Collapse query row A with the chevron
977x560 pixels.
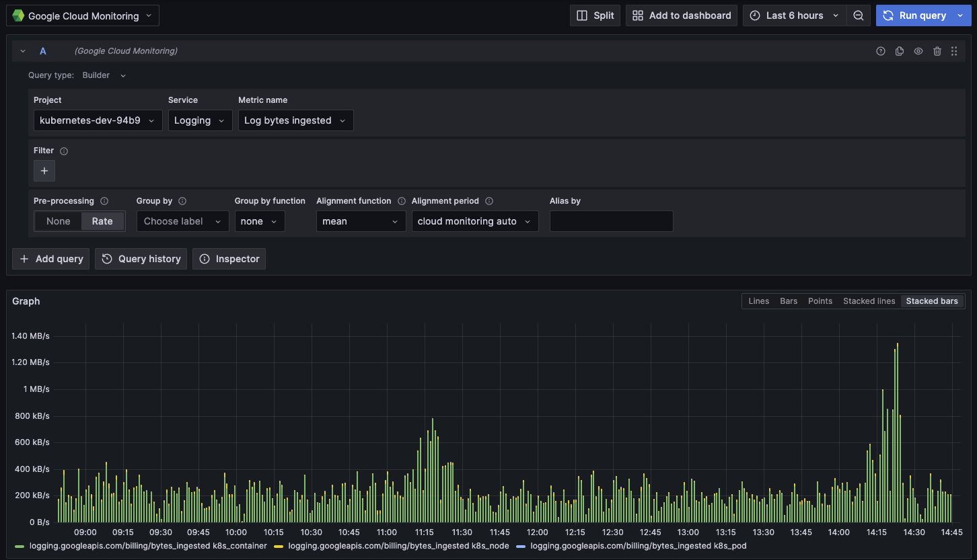pyautogui.click(x=23, y=51)
